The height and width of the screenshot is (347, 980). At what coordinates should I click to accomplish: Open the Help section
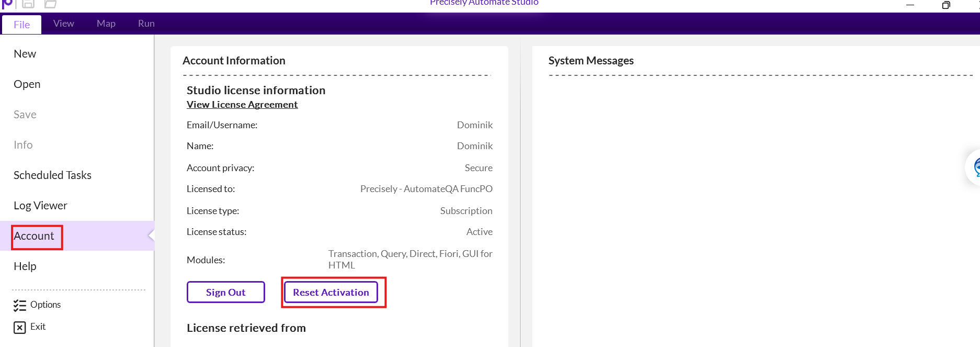pyautogui.click(x=25, y=266)
